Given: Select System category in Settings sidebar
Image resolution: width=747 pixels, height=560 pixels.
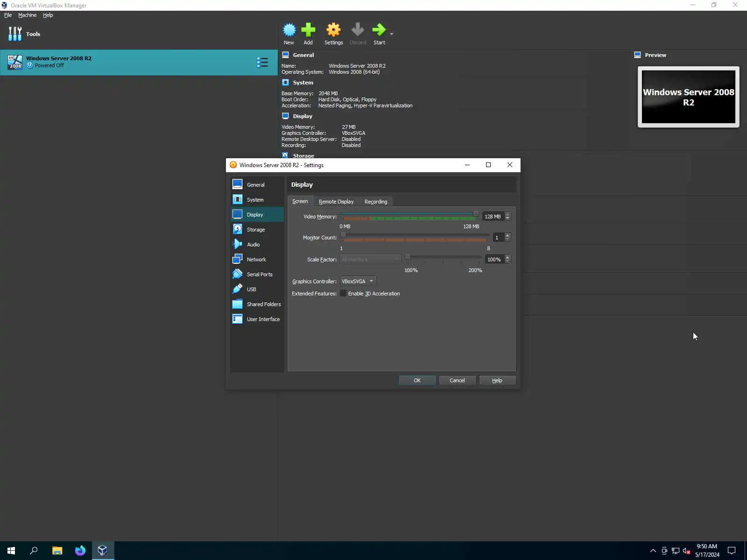Looking at the screenshot, I should coord(257,200).
